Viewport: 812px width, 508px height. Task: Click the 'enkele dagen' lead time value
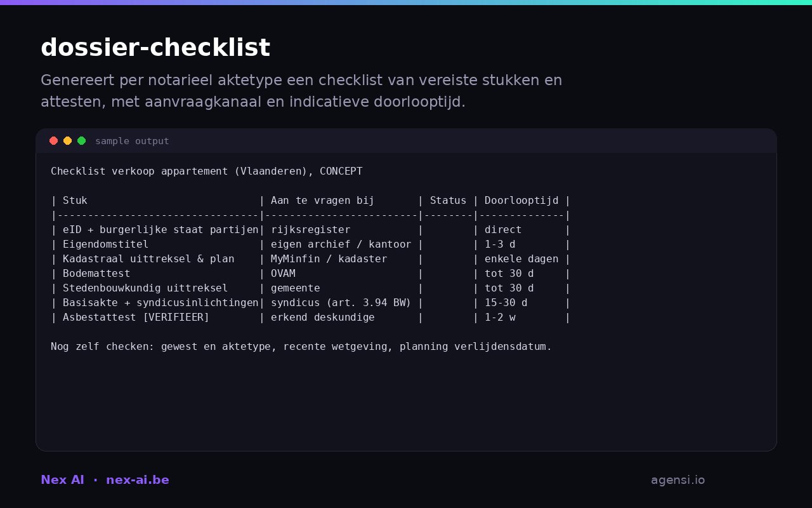click(x=521, y=259)
